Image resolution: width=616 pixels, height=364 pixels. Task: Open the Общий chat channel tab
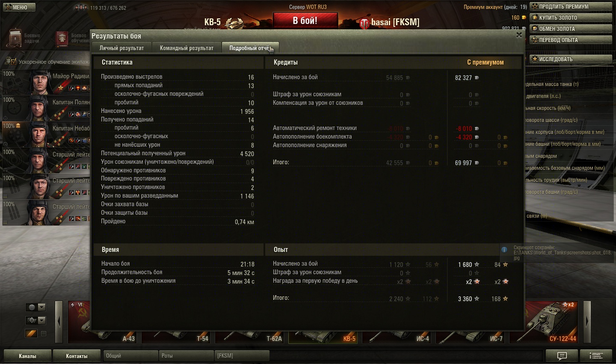(130, 355)
